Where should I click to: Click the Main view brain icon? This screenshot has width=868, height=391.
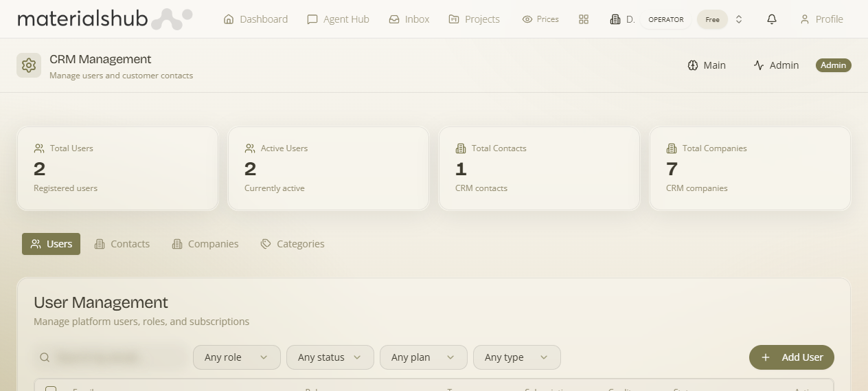[693, 65]
